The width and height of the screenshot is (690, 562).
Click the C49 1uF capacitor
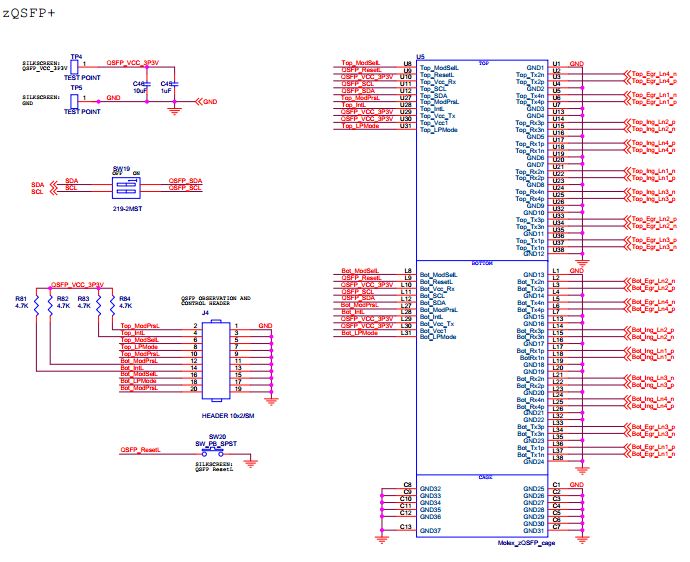(x=176, y=85)
